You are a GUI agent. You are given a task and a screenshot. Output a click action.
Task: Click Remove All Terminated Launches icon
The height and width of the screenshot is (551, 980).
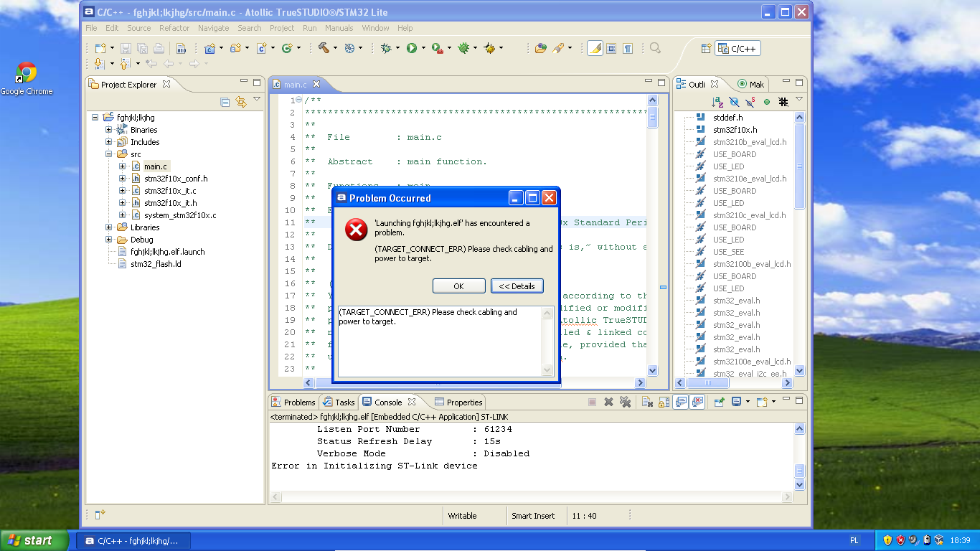click(x=625, y=402)
